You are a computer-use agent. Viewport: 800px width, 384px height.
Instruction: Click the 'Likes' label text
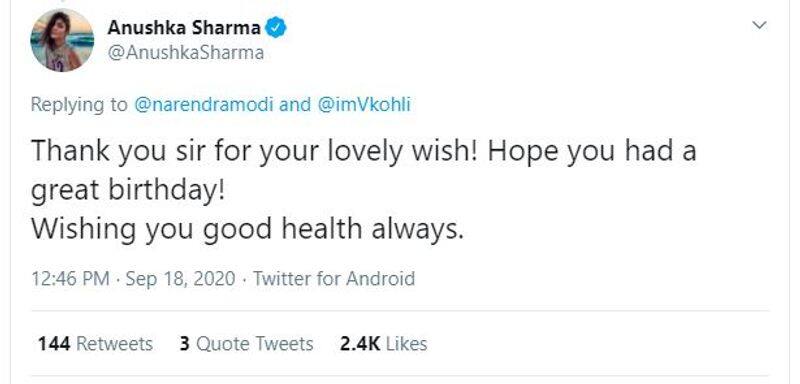(407, 344)
